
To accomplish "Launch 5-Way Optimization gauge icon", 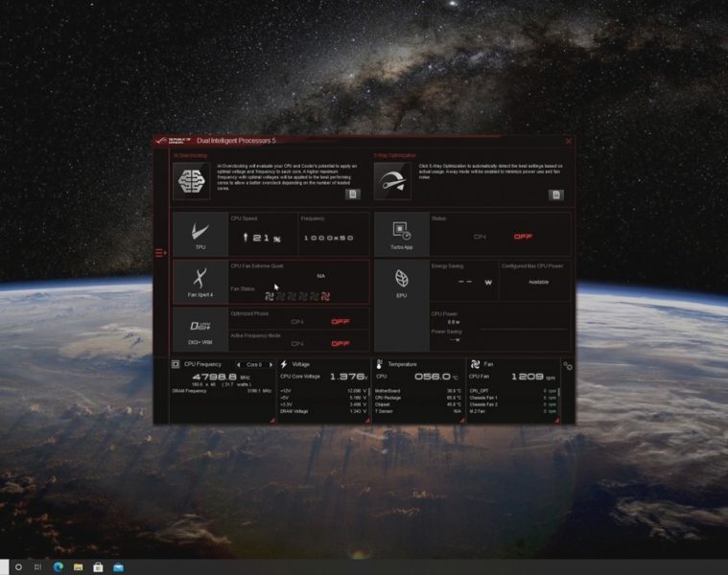I will (x=392, y=181).
